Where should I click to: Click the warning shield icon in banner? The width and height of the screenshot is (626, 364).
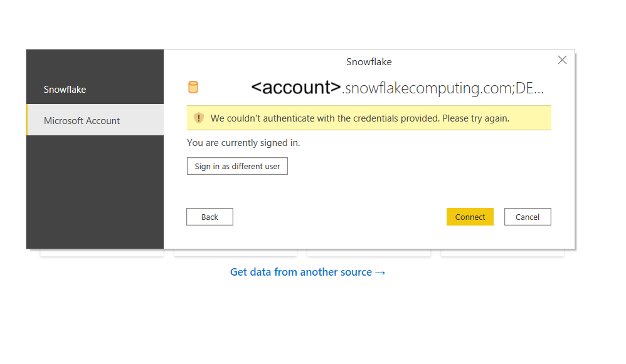[198, 118]
